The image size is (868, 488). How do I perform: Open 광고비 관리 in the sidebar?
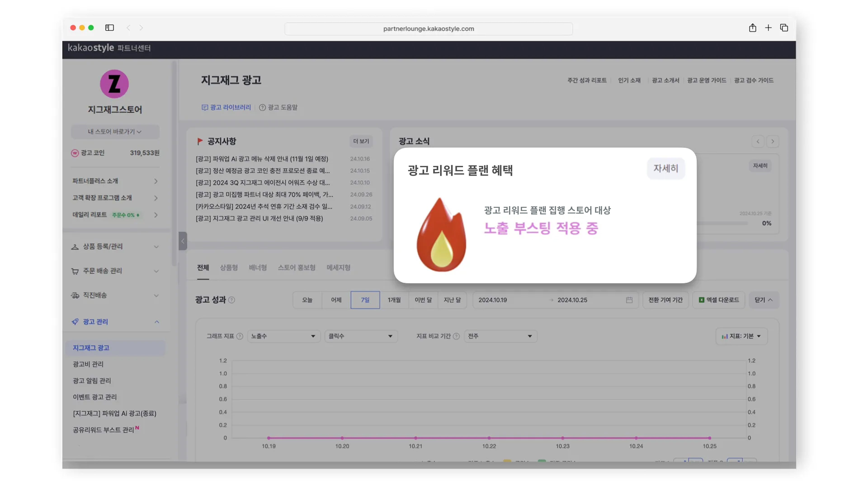(88, 364)
